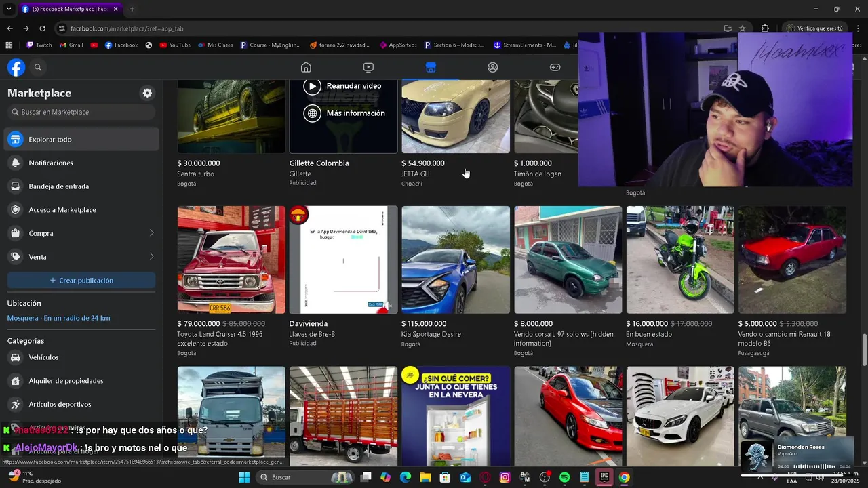Select the Marketplace storefront tab icon
Image resolution: width=868 pixels, height=488 pixels.
pos(431,67)
